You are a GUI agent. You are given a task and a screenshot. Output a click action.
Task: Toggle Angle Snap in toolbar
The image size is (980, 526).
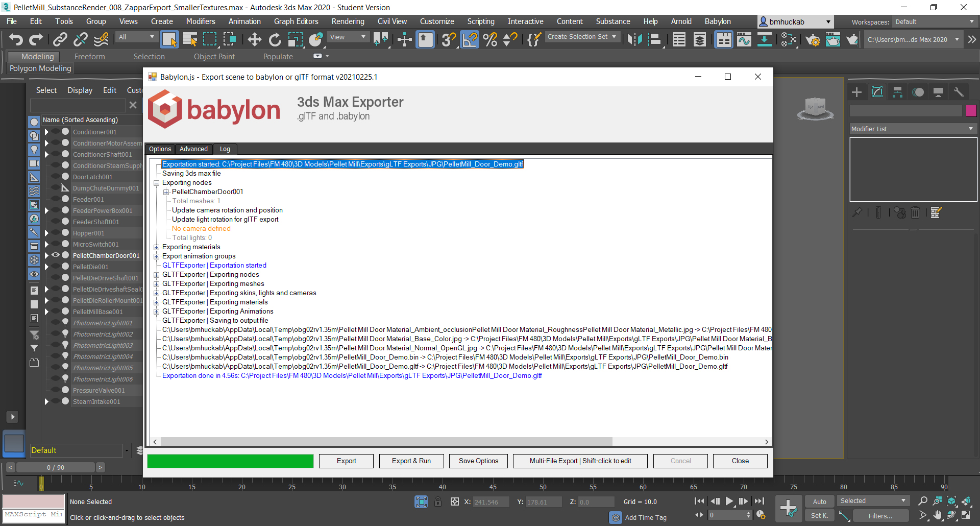tap(470, 39)
